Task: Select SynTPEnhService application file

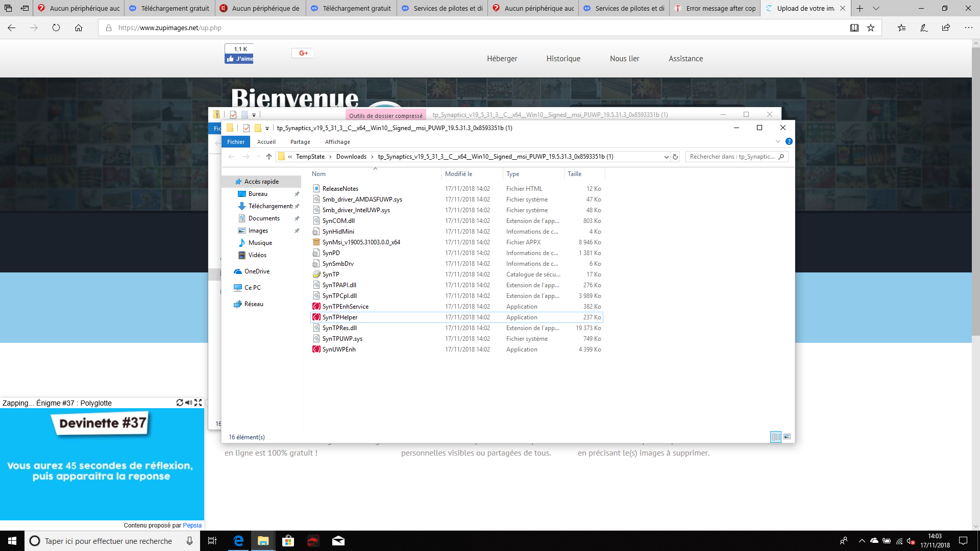Action: coord(345,307)
